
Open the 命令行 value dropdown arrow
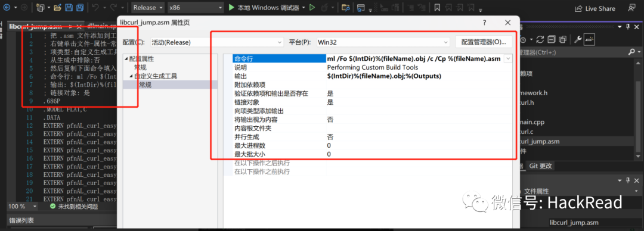pos(508,59)
